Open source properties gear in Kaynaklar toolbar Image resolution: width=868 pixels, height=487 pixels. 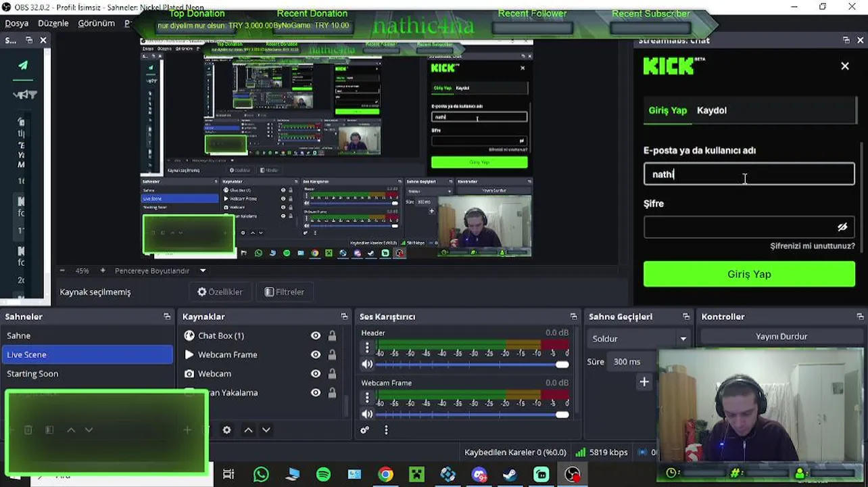point(226,430)
